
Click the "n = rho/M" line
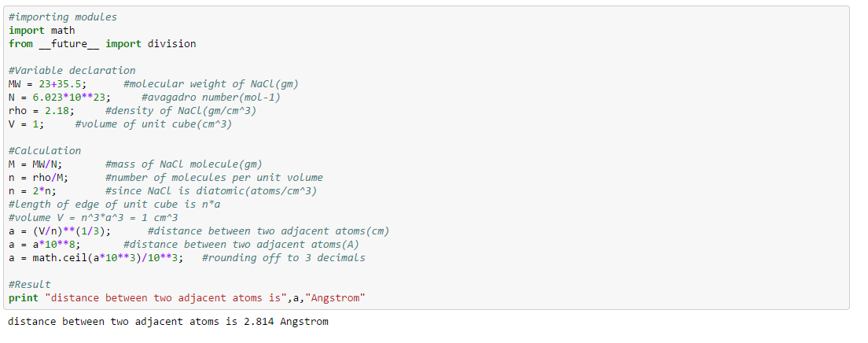point(39,177)
